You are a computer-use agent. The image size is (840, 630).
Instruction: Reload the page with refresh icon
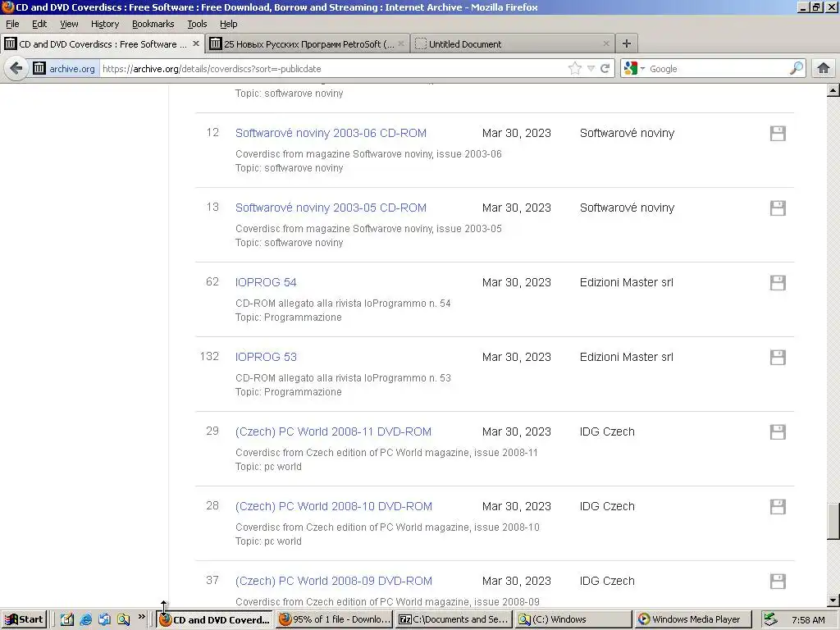tap(605, 69)
